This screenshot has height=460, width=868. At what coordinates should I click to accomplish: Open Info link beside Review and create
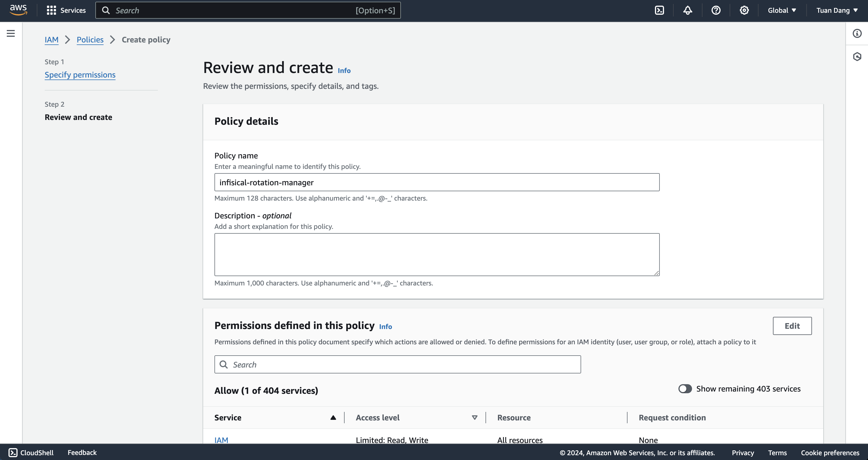[344, 70]
